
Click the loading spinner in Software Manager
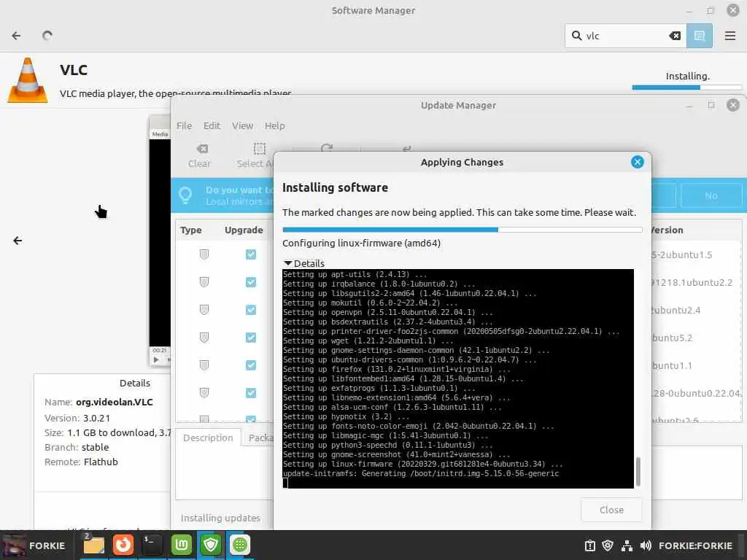coord(47,36)
